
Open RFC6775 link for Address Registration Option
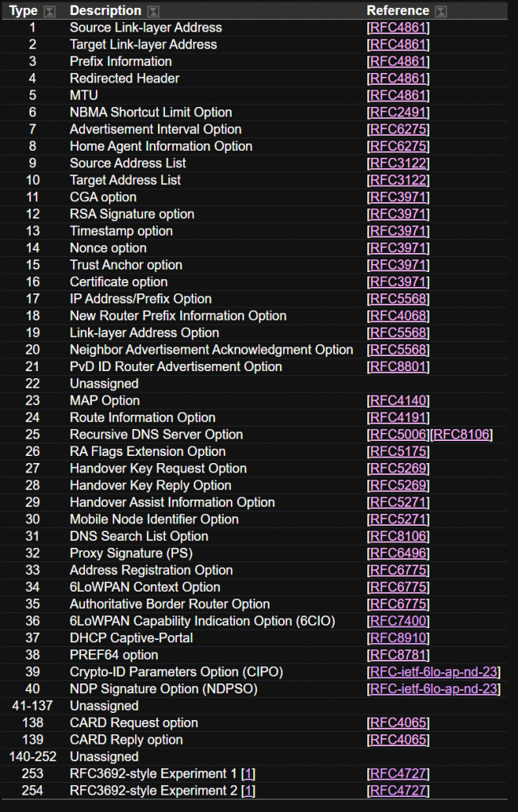point(398,570)
